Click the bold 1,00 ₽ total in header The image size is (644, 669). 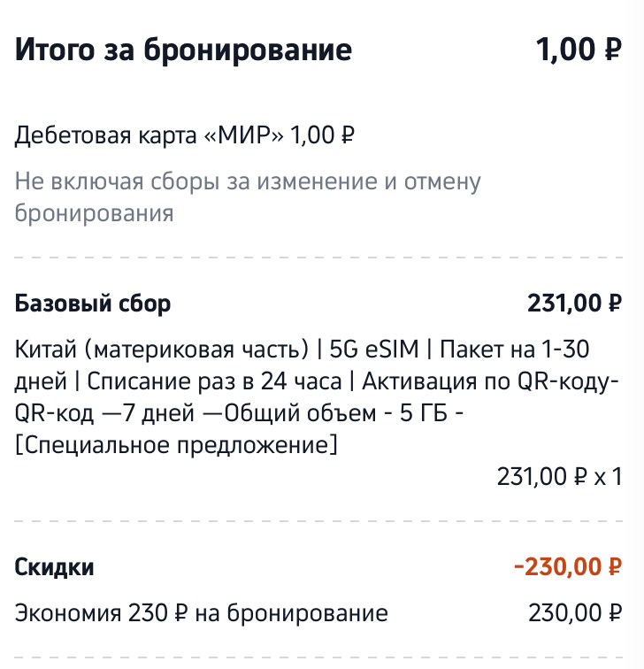579,50
